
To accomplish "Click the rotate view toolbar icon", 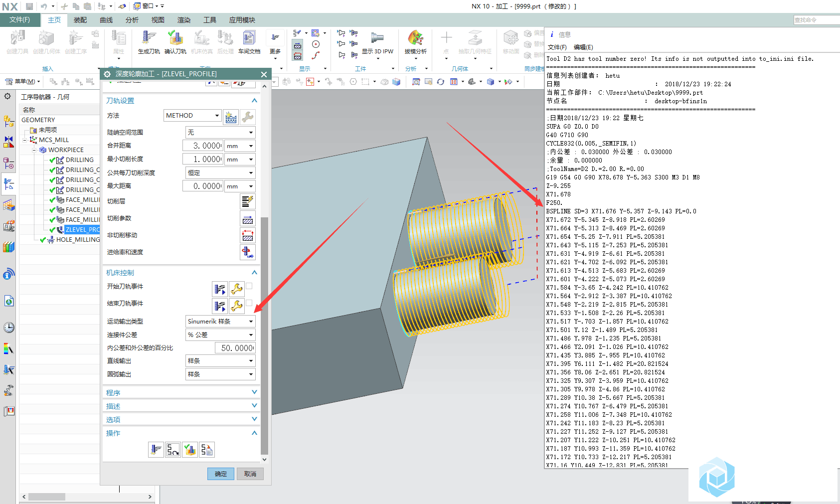I will pos(441,82).
